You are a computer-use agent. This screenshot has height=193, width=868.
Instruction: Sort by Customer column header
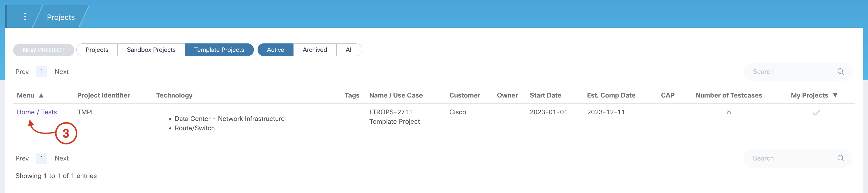465,95
